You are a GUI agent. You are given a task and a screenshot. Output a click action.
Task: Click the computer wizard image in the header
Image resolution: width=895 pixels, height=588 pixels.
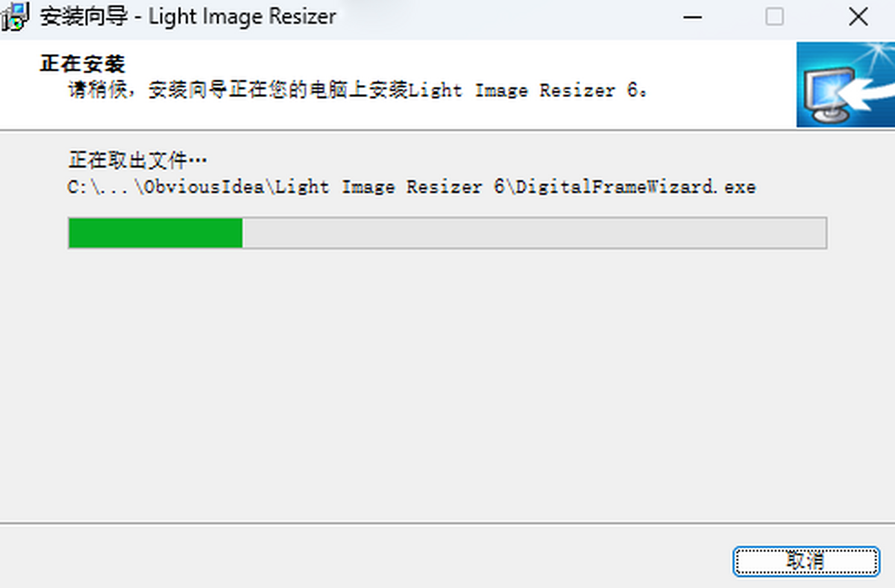[845, 84]
